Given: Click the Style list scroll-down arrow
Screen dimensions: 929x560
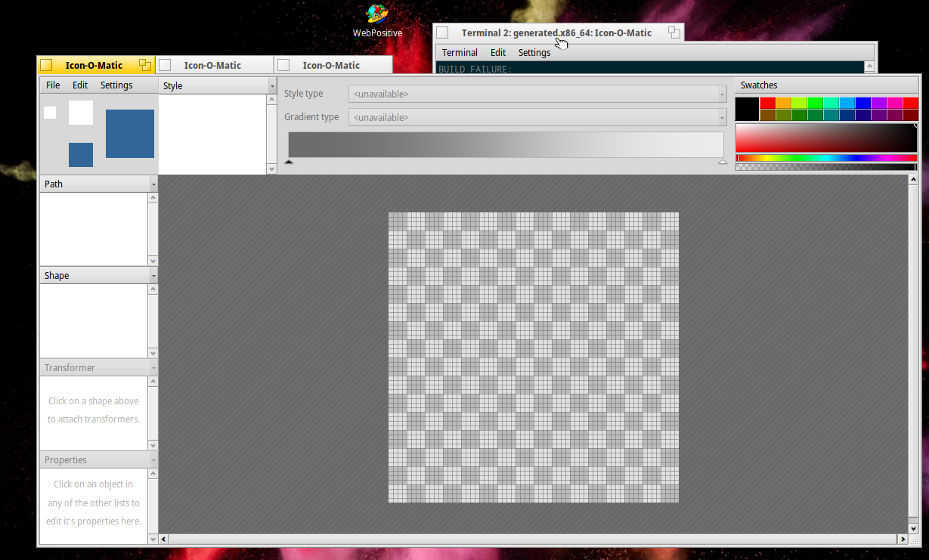Looking at the screenshot, I should point(272,169).
